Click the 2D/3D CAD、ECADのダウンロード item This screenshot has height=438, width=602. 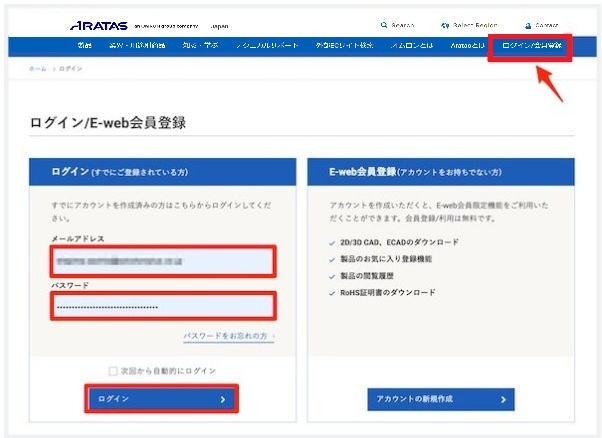pos(399,242)
